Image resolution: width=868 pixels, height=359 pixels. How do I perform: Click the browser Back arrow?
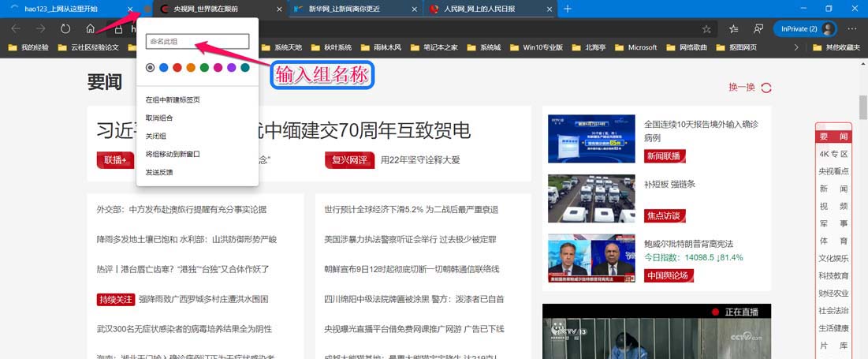click(16, 29)
